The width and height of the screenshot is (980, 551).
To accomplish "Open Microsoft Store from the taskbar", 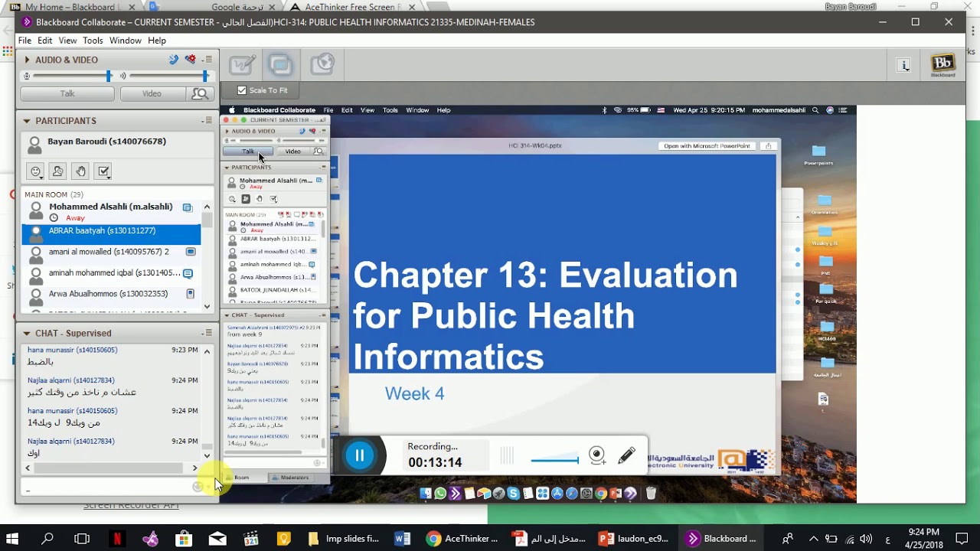I will [x=184, y=539].
